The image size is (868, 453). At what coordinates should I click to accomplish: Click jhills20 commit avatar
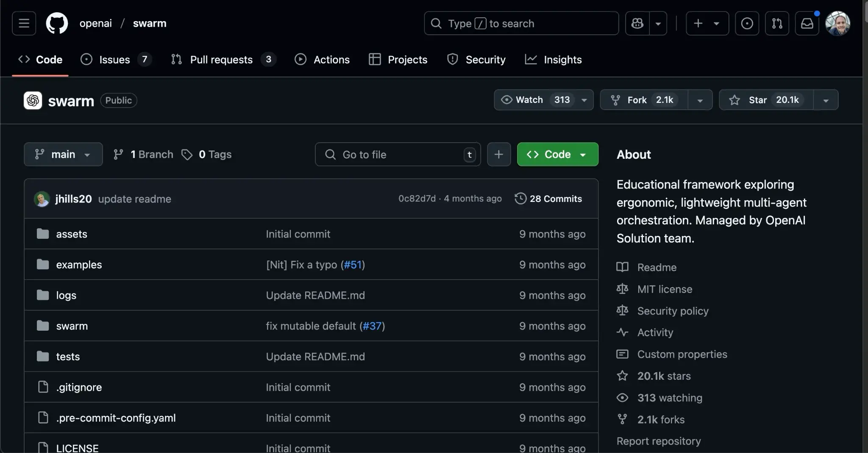pos(42,199)
